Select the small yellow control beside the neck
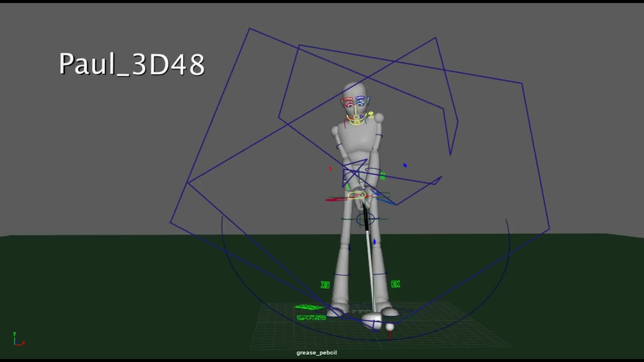The image size is (644, 362). click(x=371, y=115)
